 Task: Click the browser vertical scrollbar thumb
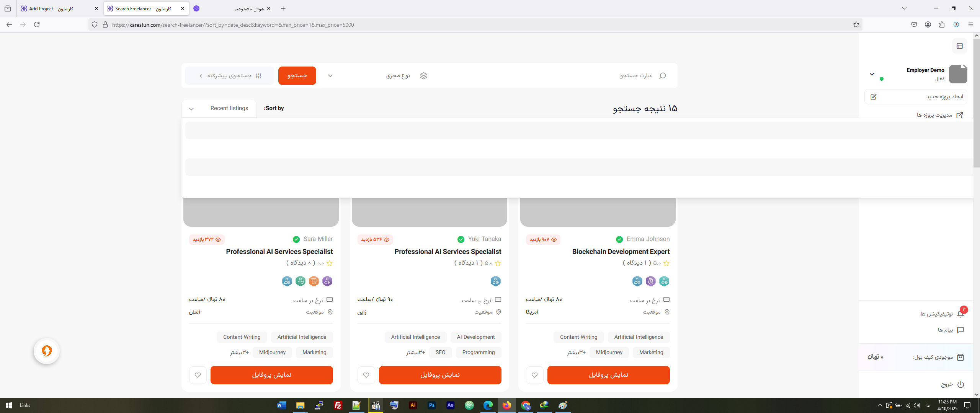977,103
